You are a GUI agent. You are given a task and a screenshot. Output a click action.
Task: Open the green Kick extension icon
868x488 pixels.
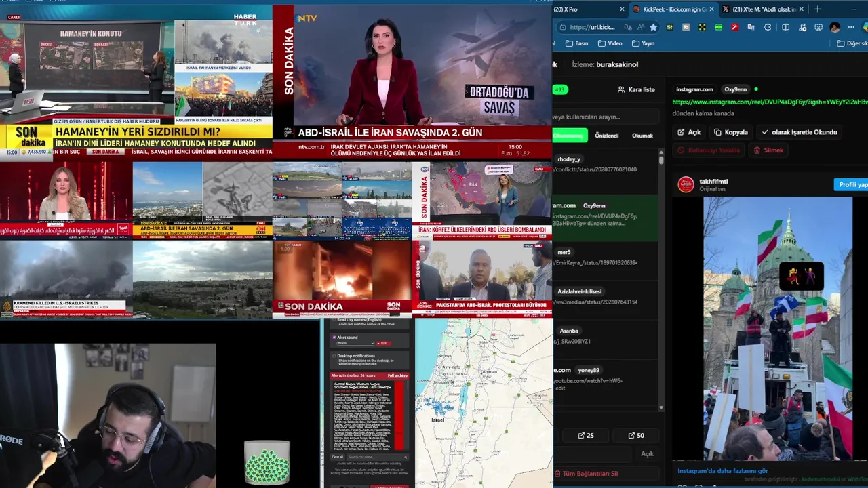tap(718, 27)
